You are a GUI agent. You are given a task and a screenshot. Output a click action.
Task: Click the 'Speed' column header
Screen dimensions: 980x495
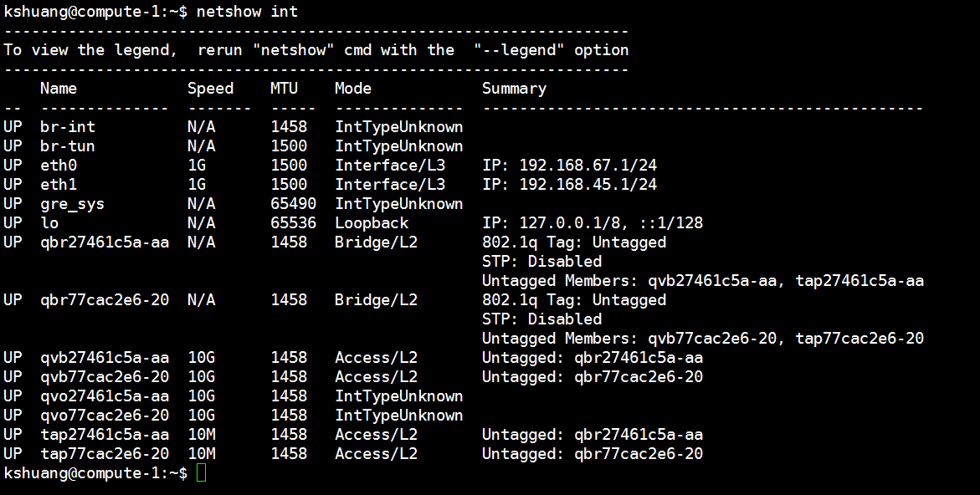[x=210, y=89]
